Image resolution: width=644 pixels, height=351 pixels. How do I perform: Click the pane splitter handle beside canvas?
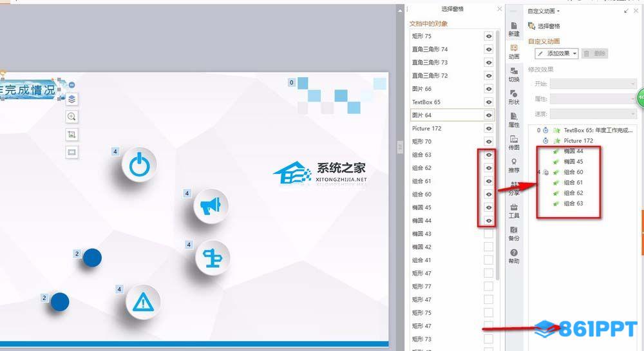[x=400, y=147]
